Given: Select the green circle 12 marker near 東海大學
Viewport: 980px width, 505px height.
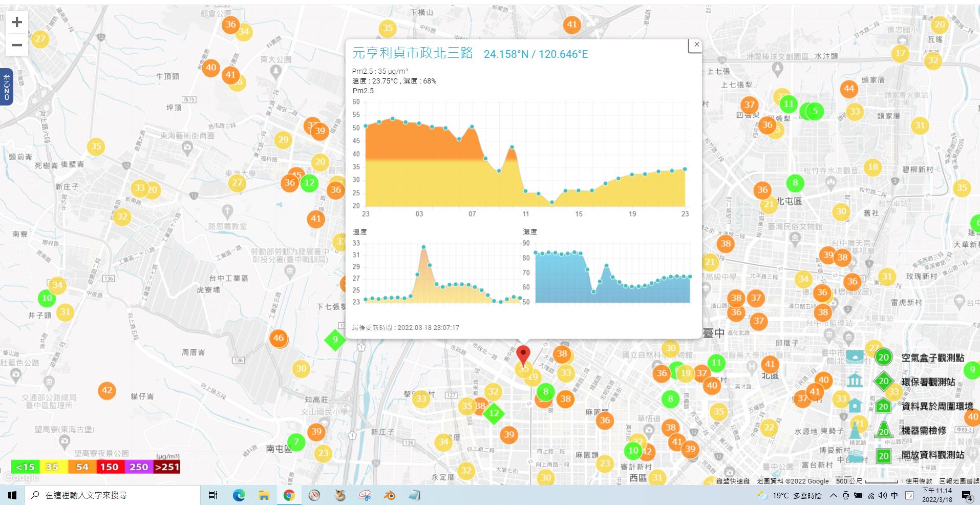Looking at the screenshot, I should coord(309,183).
